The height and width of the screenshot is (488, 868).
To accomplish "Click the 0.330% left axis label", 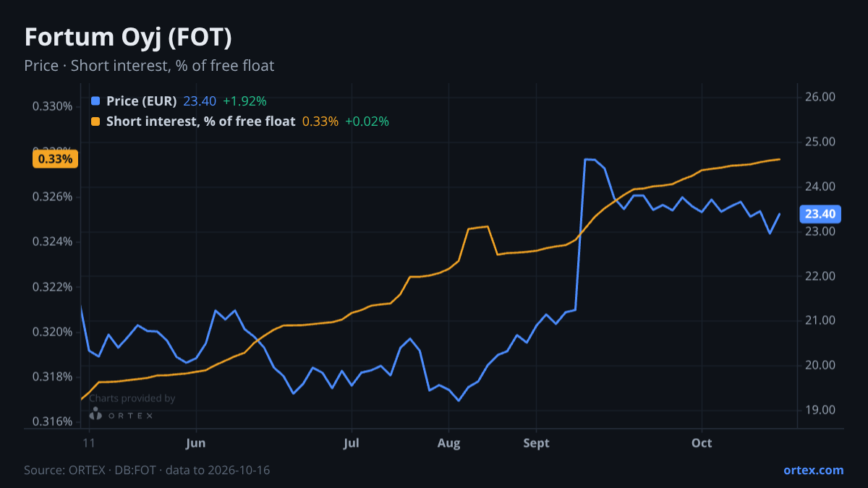I will click(x=52, y=106).
